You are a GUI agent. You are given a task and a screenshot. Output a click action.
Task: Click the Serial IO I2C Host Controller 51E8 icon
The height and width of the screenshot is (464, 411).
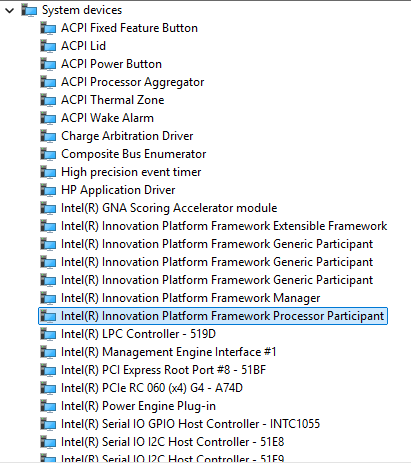point(48,442)
